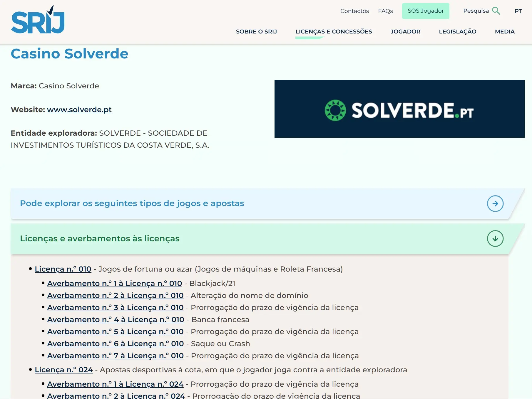532x399 pixels.
Task: Open the PT language selector
Action: pyautogui.click(x=518, y=11)
